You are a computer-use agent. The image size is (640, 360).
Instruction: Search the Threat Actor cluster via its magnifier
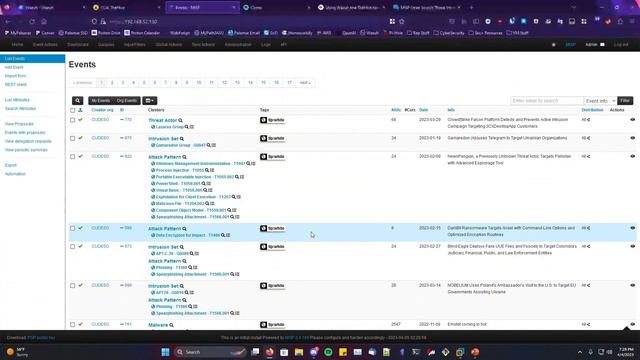click(x=180, y=120)
